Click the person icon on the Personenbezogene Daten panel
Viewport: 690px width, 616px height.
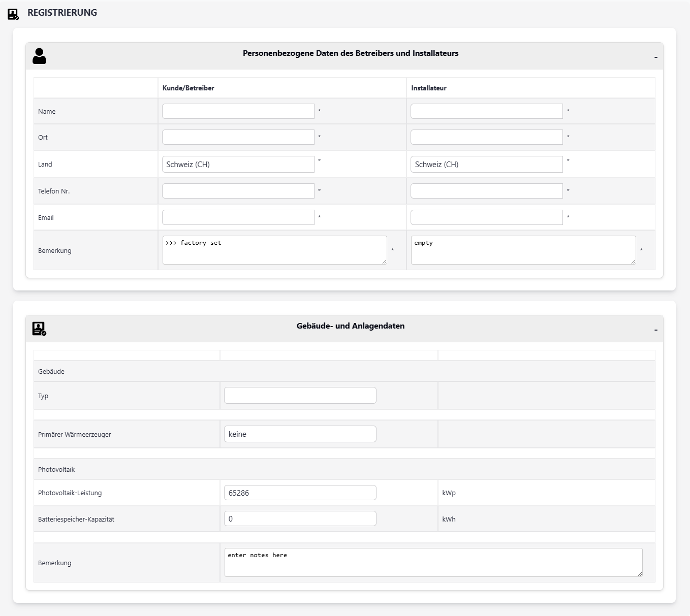[x=40, y=56]
